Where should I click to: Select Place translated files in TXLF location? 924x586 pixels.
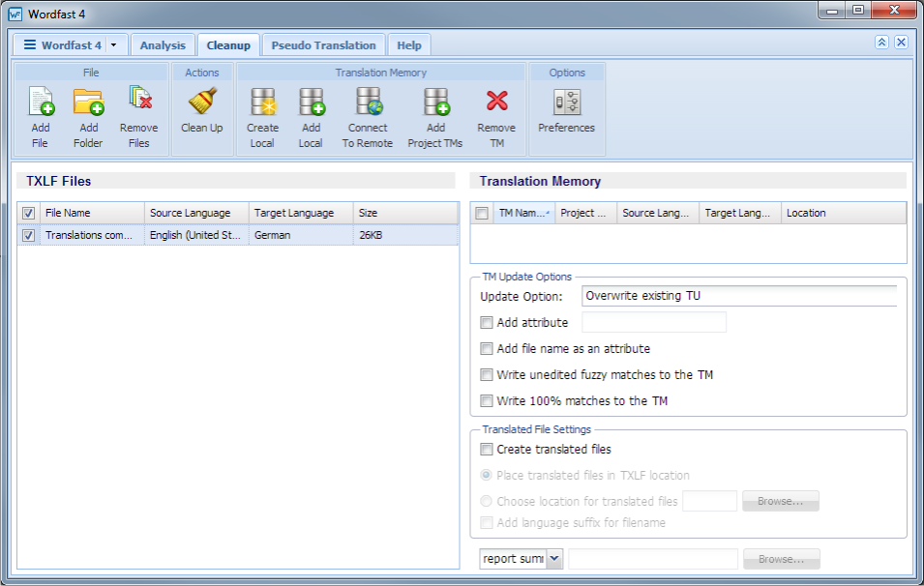[486, 475]
